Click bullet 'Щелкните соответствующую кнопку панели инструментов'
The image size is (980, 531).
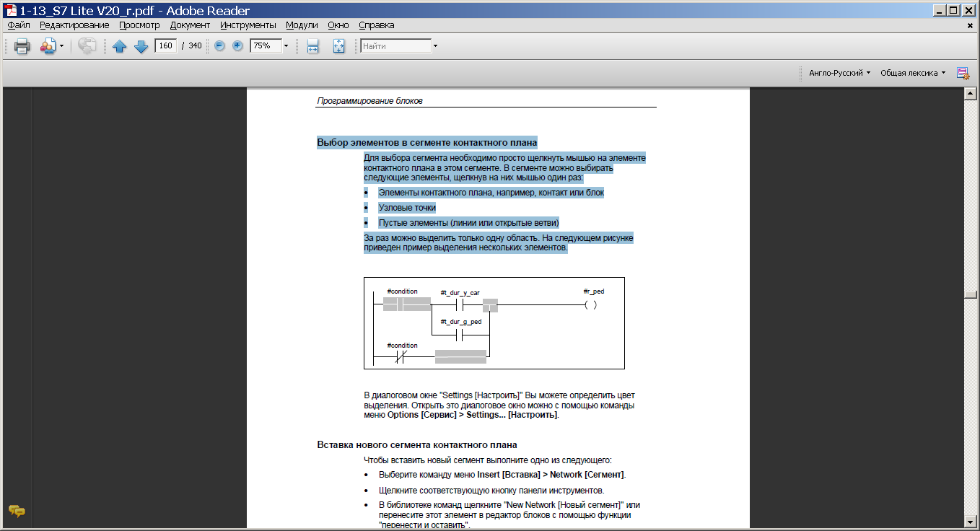[x=491, y=491]
